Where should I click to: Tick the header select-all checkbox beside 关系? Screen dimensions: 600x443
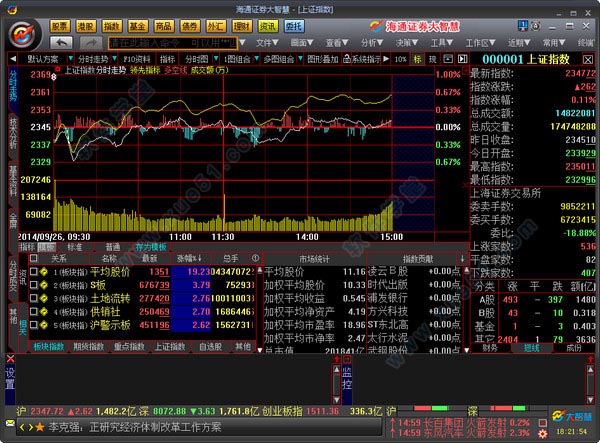pyautogui.click(x=34, y=258)
